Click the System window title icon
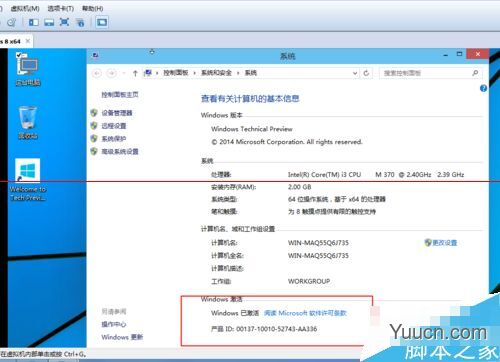 pyautogui.click(x=96, y=55)
